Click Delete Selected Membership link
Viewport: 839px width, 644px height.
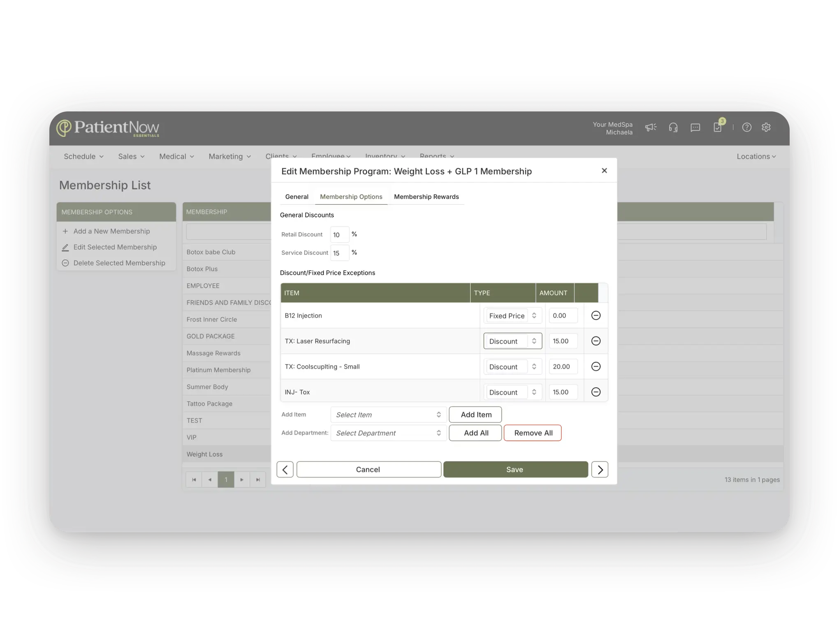[x=119, y=263]
